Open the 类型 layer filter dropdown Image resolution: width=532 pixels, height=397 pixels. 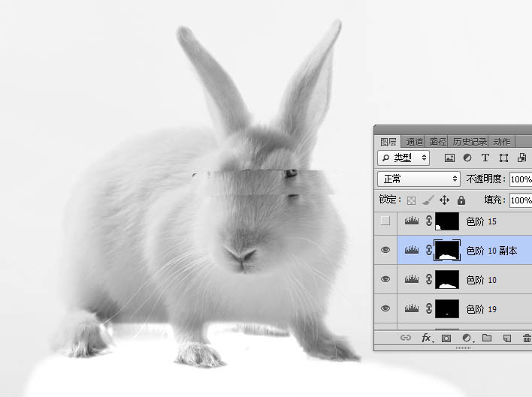[x=404, y=158]
